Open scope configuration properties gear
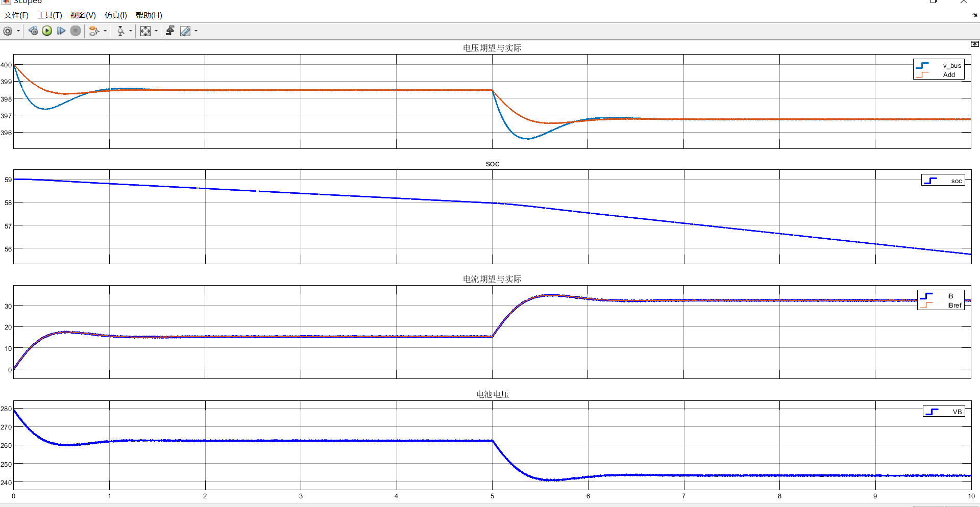This screenshot has height=507, width=980. pyautogui.click(x=8, y=31)
